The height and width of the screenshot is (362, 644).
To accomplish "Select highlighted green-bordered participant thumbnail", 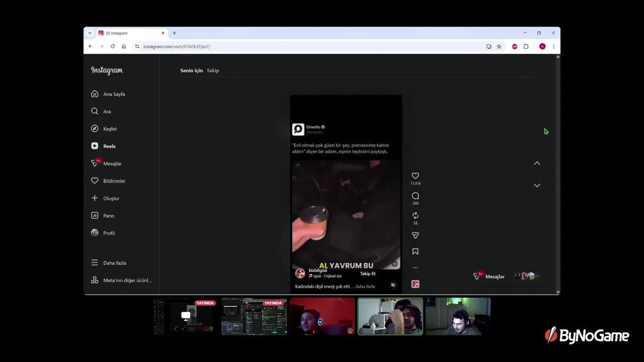I will coord(390,316).
